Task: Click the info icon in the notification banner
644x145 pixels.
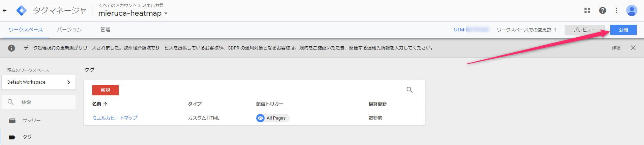Action: point(11,48)
